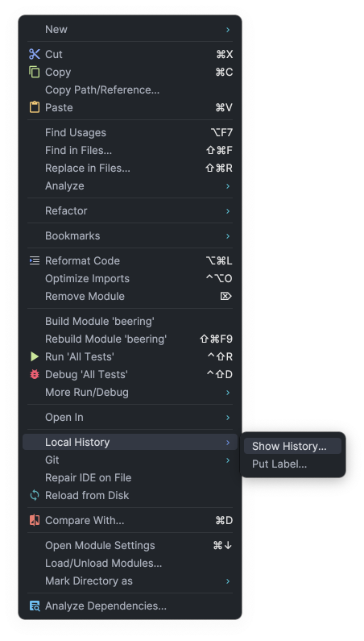Expand the New submenu arrow

[228, 30]
